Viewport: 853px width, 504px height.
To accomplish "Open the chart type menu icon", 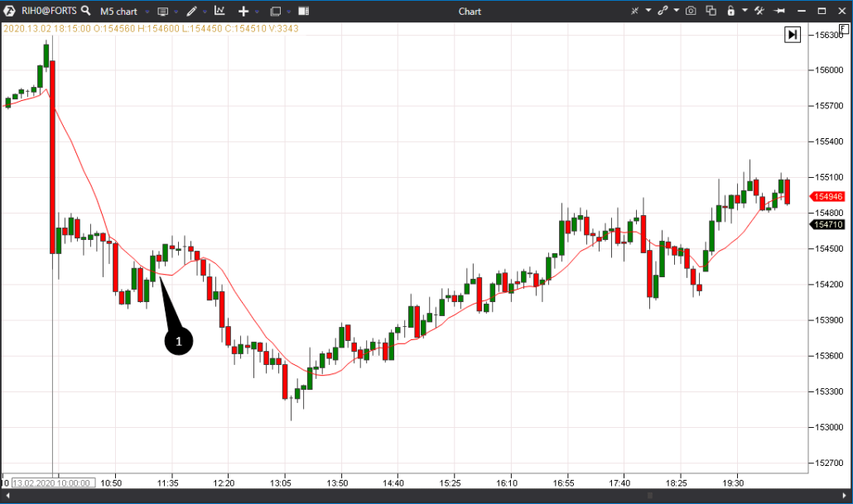I will pos(162,11).
